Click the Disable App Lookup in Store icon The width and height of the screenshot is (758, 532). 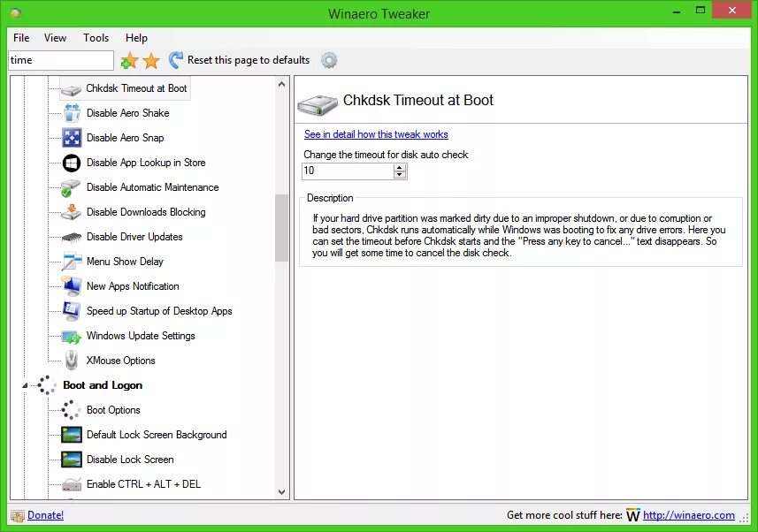pos(72,163)
